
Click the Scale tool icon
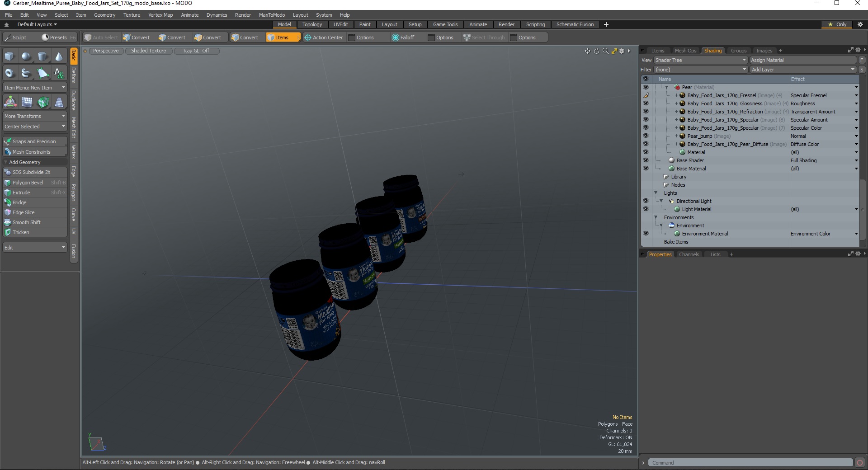59,102
